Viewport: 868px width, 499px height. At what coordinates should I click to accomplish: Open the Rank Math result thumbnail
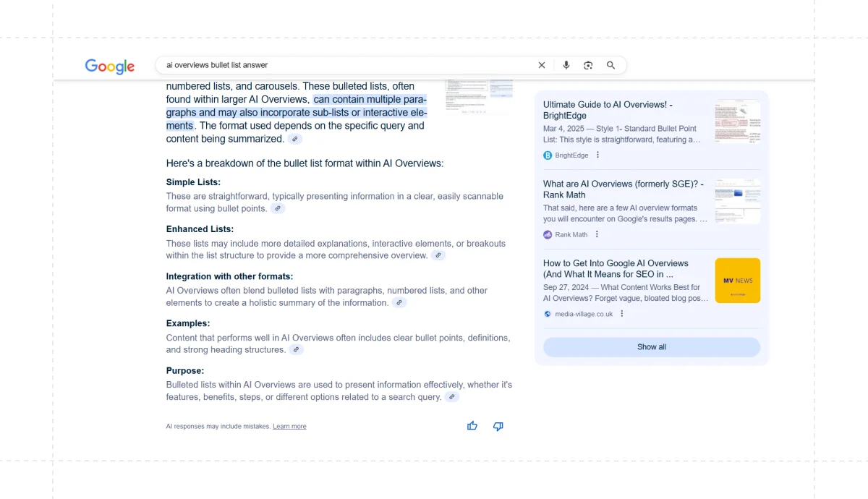pyautogui.click(x=737, y=201)
